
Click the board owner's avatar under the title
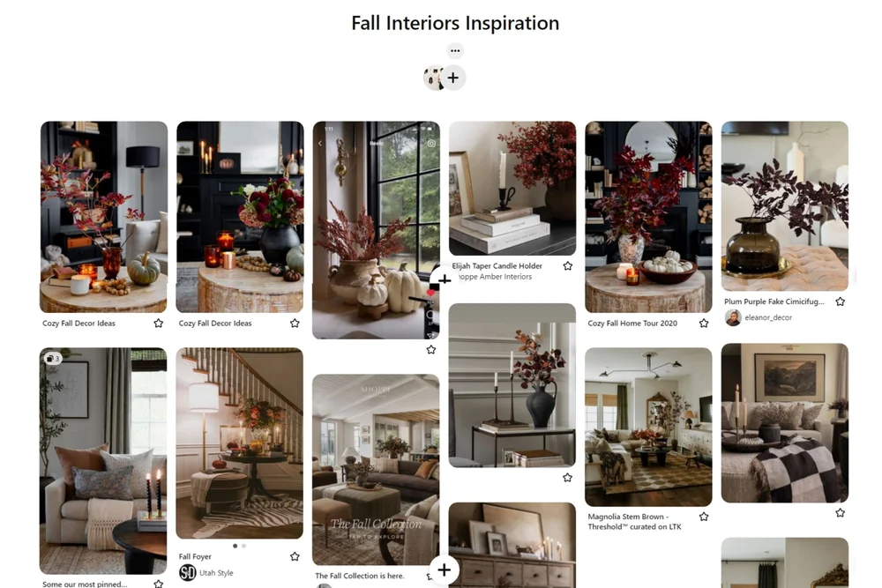[433, 78]
